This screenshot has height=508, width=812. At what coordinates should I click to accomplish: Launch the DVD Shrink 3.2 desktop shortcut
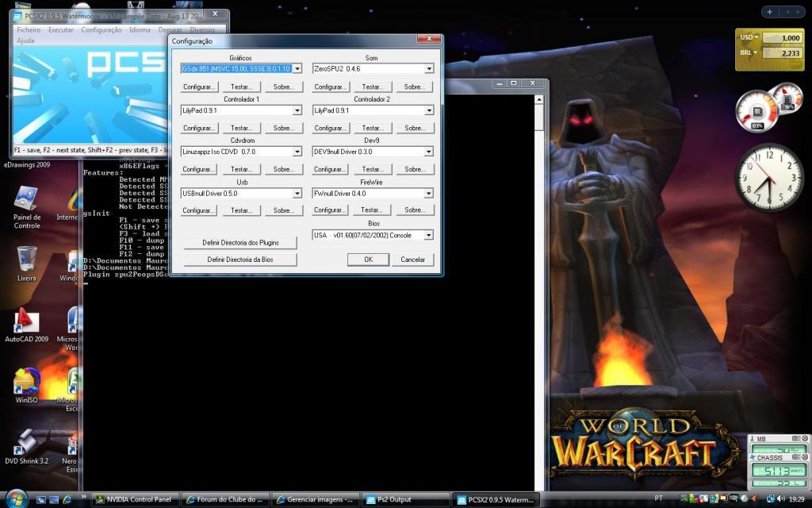26,447
